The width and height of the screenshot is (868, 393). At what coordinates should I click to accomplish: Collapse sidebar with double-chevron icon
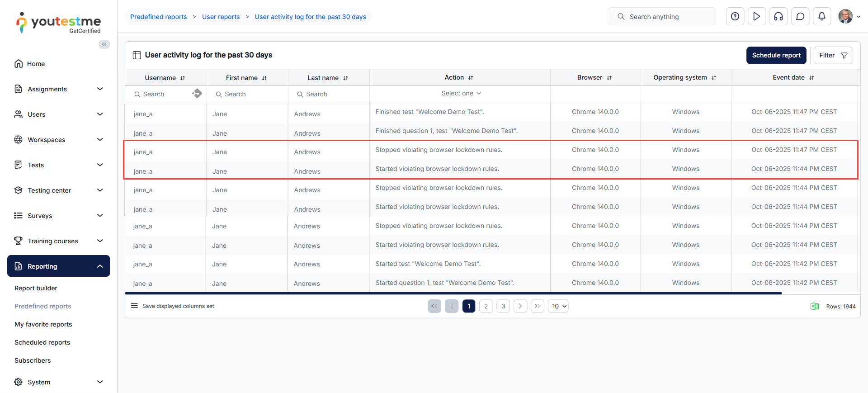pos(104,44)
